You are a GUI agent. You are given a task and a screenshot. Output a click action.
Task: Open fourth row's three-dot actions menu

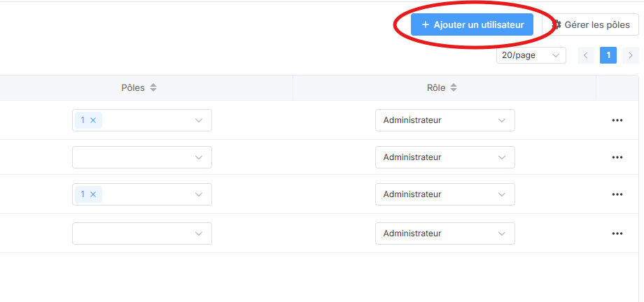617,233
